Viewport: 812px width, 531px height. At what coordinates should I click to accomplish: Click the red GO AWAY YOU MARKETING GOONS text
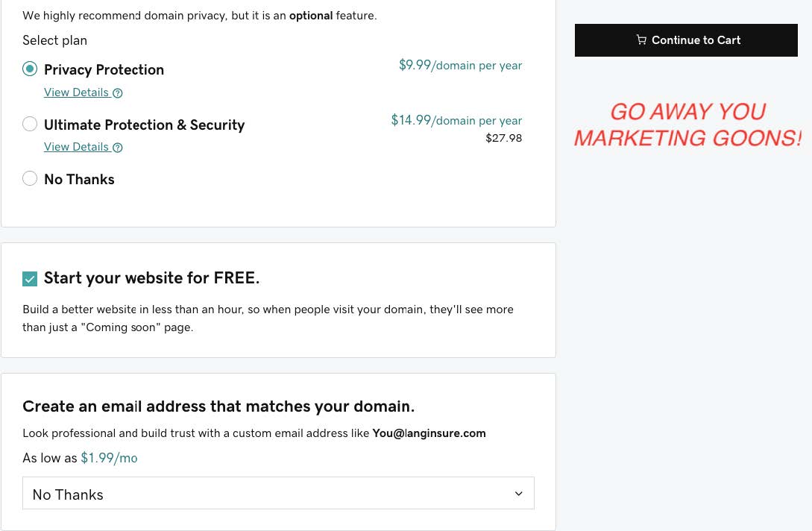(x=687, y=125)
